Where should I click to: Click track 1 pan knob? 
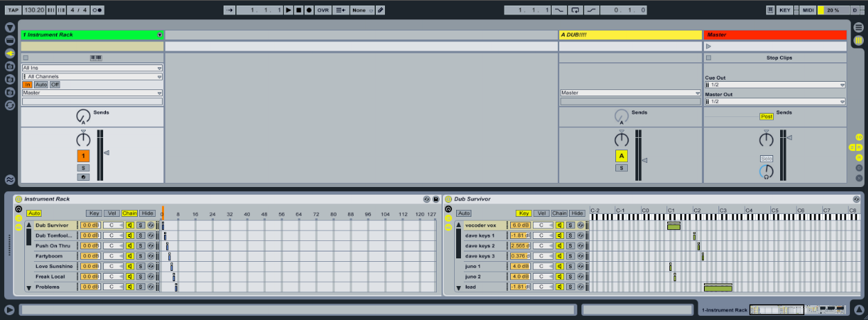click(x=83, y=139)
